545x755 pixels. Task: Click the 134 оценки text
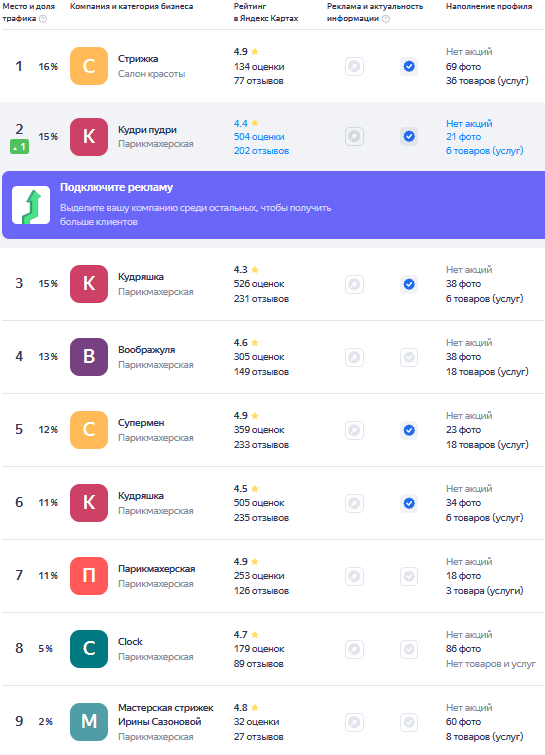pyautogui.click(x=259, y=67)
